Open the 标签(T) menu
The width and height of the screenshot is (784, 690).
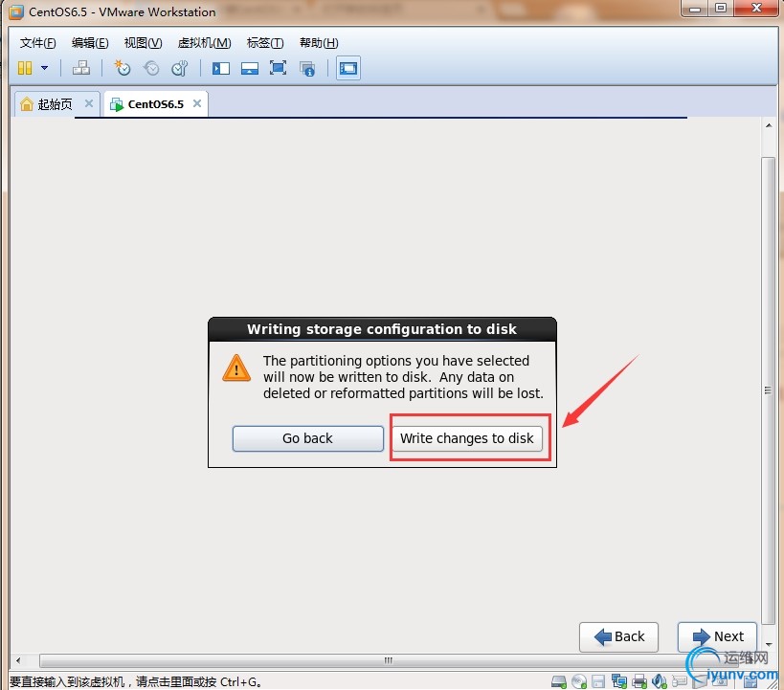(265, 43)
